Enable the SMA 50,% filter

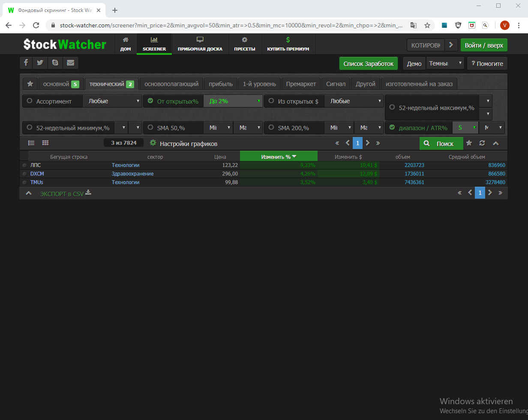click(x=150, y=128)
